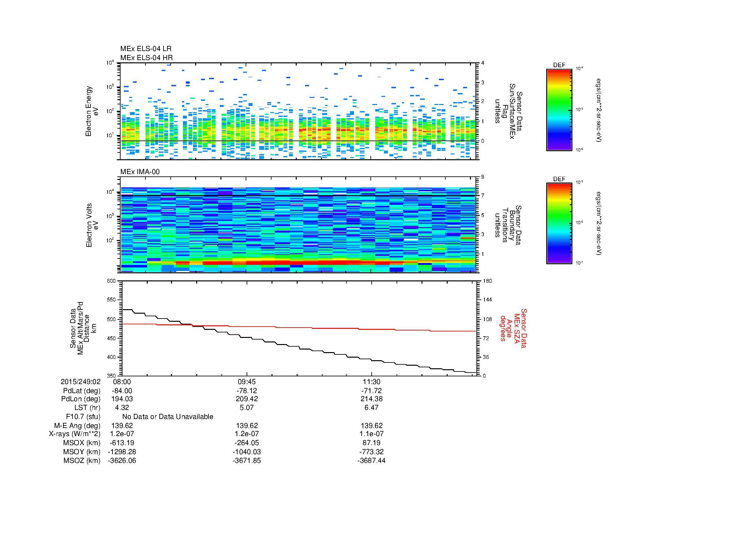Click the 'MEx ELS-04 LR' plot title

(146, 49)
